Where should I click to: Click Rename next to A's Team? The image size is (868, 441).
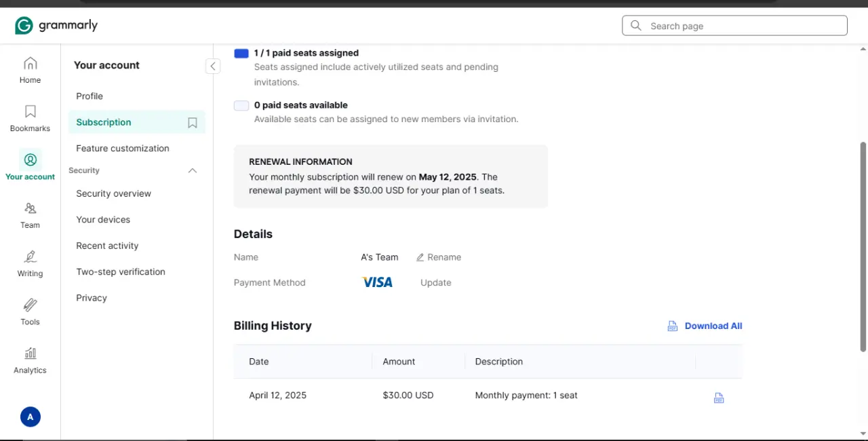click(x=439, y=258)
